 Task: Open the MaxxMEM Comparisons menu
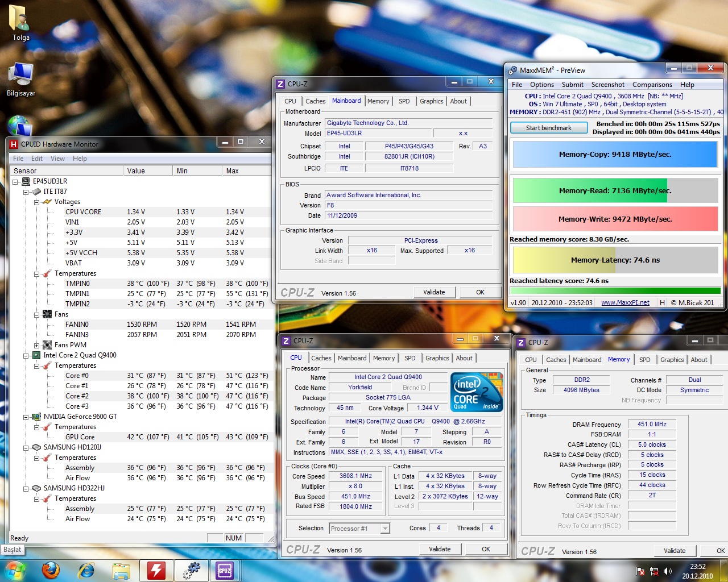tap(652, 85)
